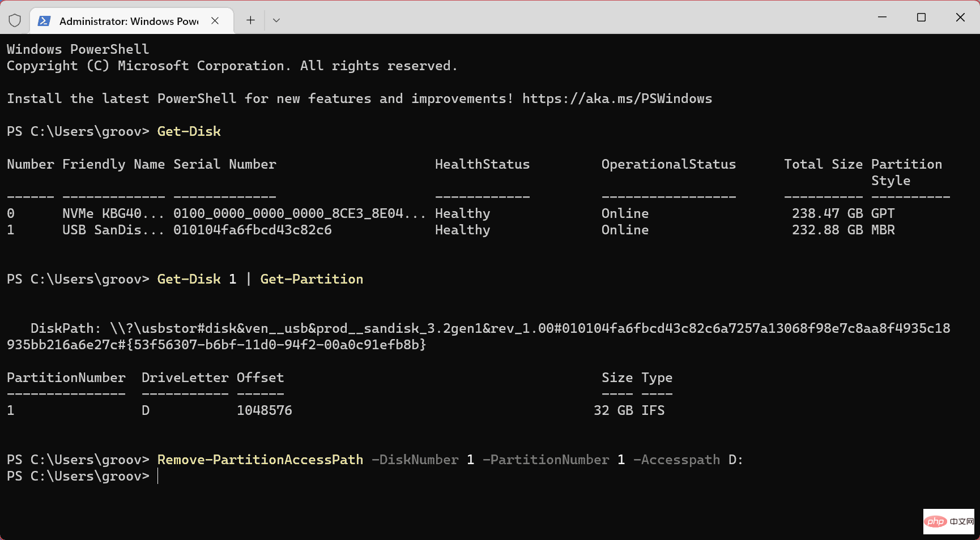Click the 'Offset' column header
Viewport: 980px width, 540px height.
260,378
